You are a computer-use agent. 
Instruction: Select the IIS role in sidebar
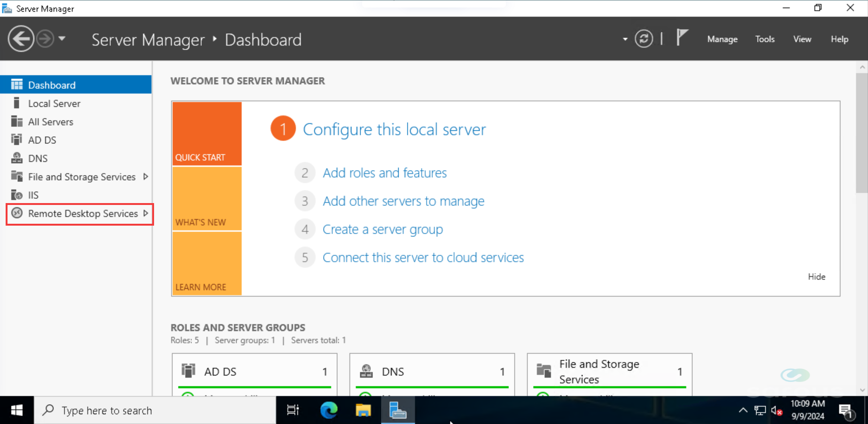pyautogui.click(x=32, y=195)
